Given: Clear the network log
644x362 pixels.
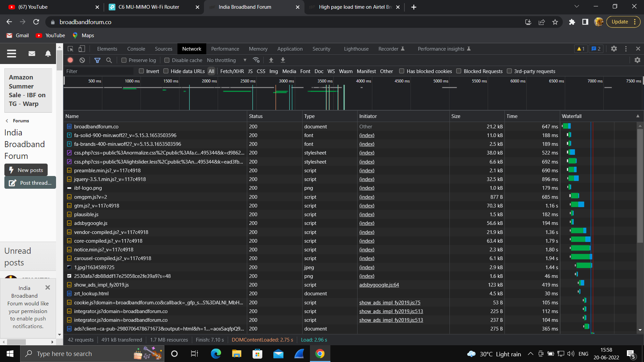Looking at the screenshot, I should point(82,60).
